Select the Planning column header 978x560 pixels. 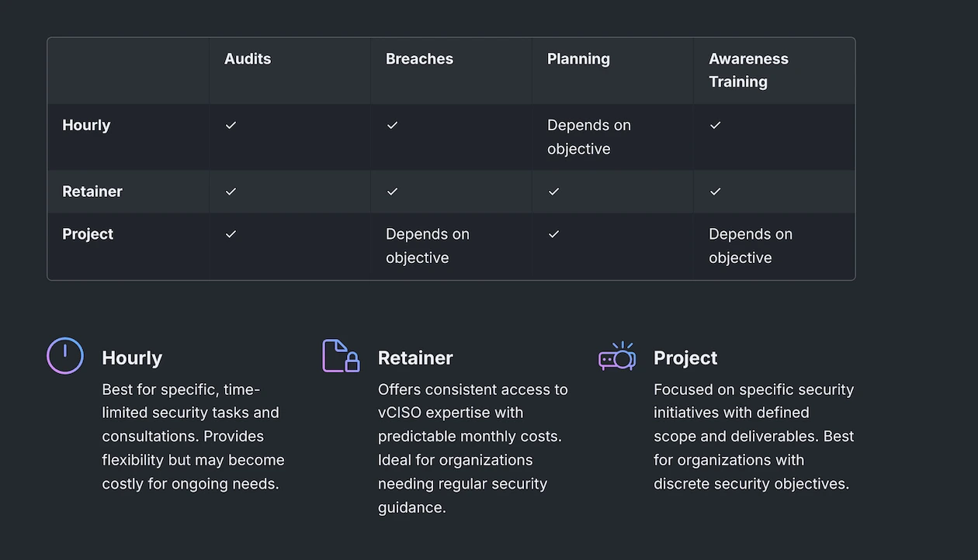point(578,58)
